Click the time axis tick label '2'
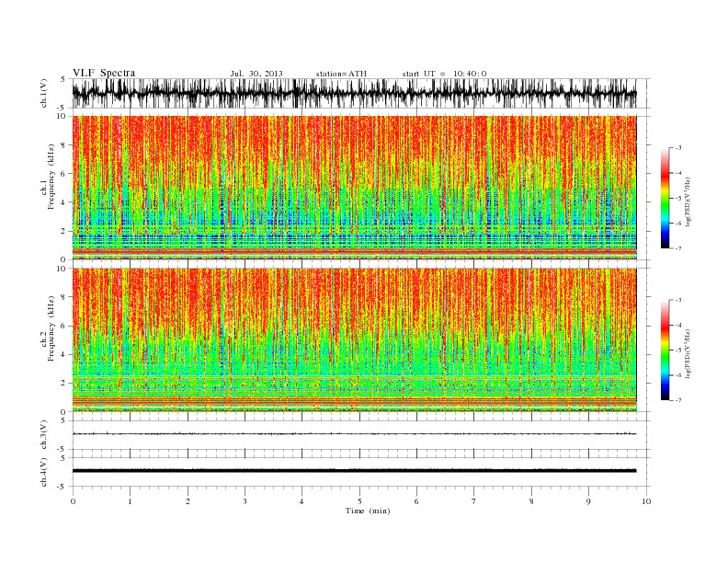 click(x=188, y=501)
